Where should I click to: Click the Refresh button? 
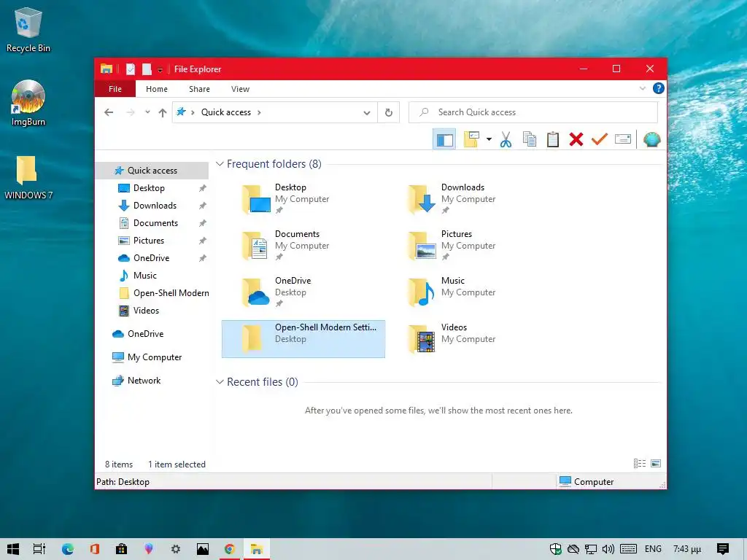(x=389, y=112)
